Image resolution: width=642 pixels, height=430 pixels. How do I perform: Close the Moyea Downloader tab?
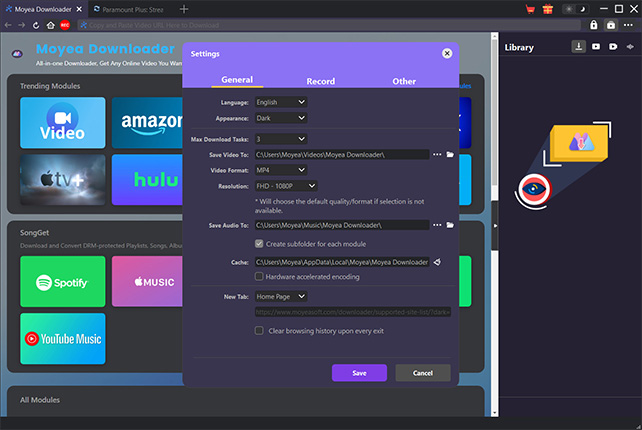pyautogui.click(x=79, y=9)
